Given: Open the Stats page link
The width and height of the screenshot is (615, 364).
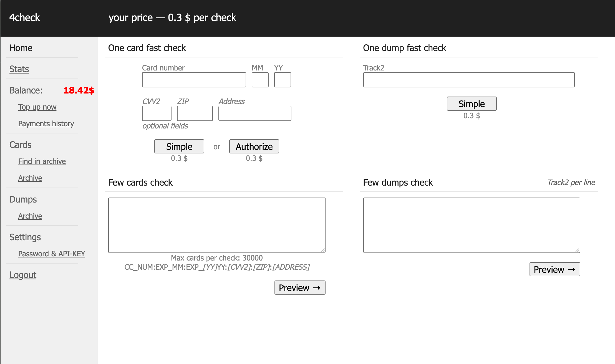Looking at the screenshot, I should coord(19,69).
